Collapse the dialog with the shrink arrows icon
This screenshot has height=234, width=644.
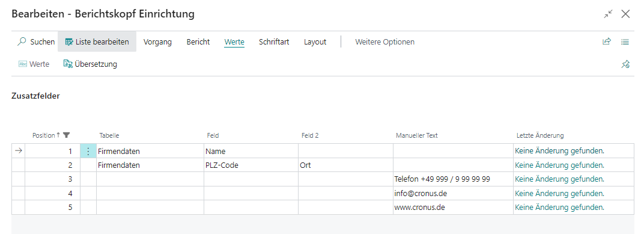click(x=608, y=14)
